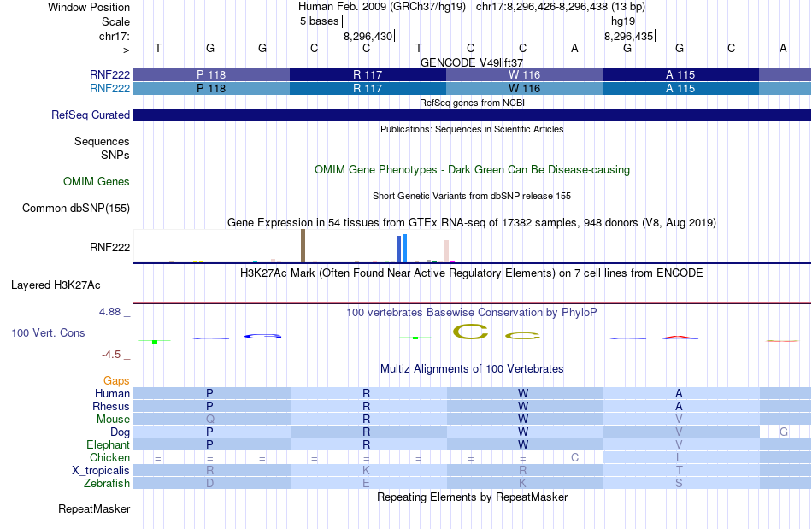Select the Dog row G base
The image size is (812, 529).
pyautogui.click(x=784, y=432)
